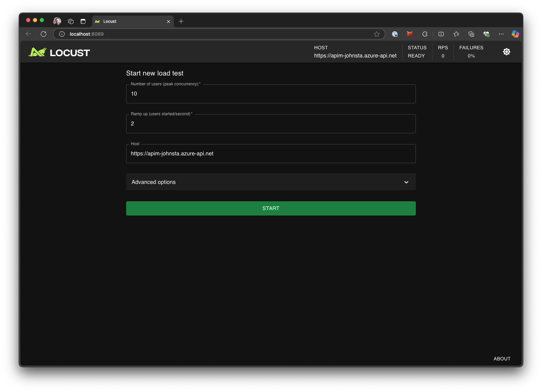Click the Advanced options chevron arrow

pos(406,182)
